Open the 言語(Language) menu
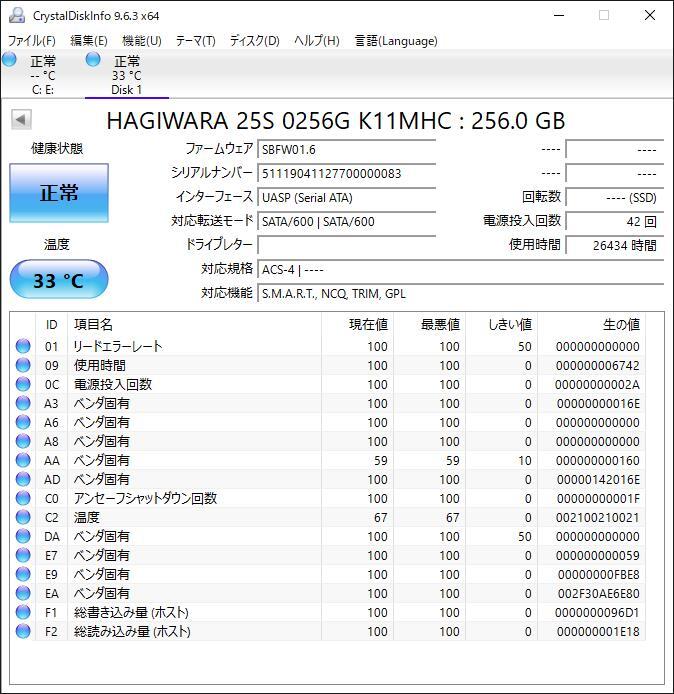The image size is (674, 694). (396, 41)
